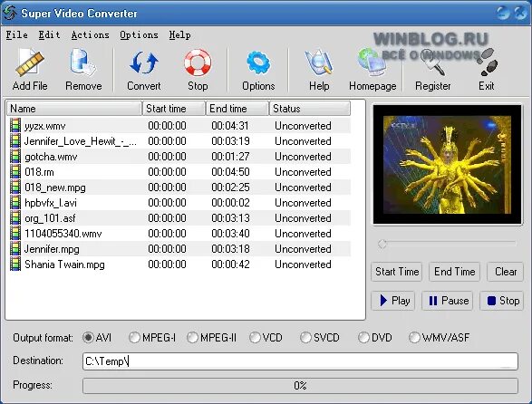
Task: Select DVD output format
Action: click(x=363, y=338)
